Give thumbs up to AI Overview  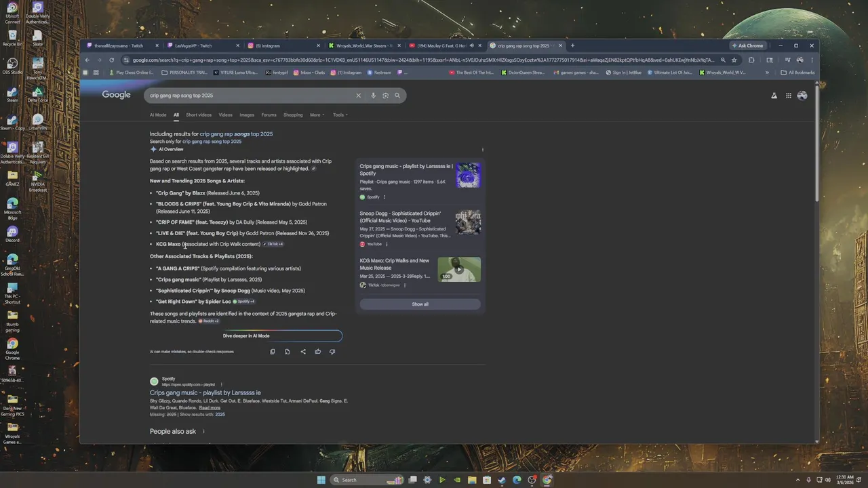coord(317,352)
